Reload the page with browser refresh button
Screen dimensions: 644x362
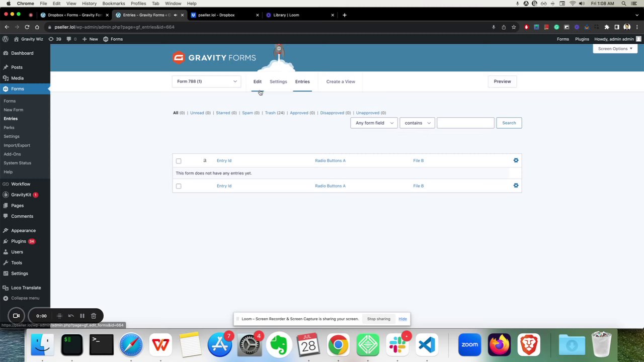[27, 27]
